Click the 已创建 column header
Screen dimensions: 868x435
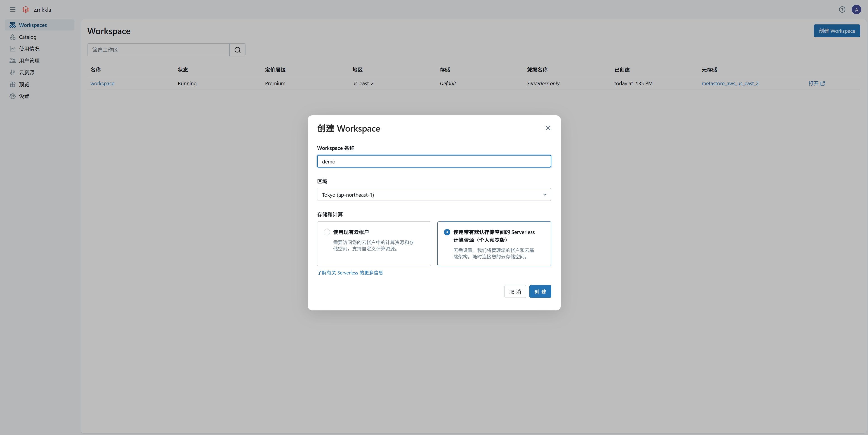(622, 70)
